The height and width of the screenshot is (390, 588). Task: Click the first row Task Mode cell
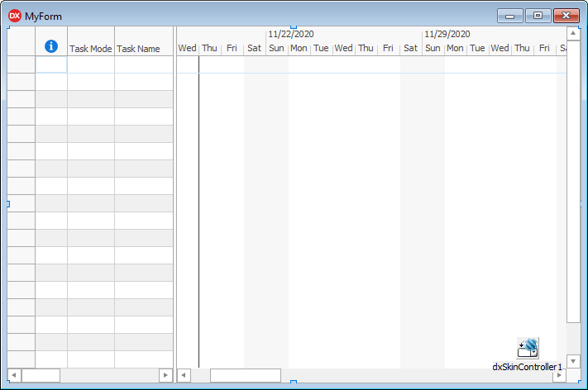pyautogui.click(x=90, y=64)
